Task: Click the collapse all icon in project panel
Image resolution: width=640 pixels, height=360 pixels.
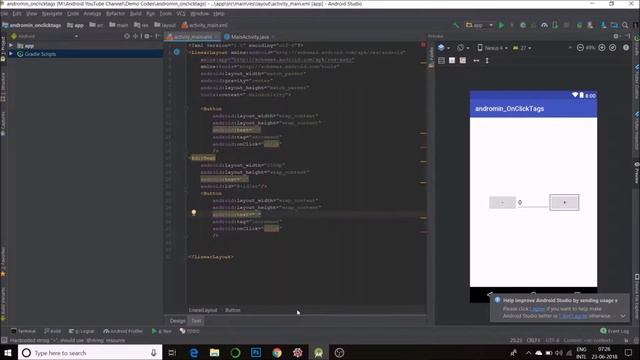Action: click(x=136, y=36)
